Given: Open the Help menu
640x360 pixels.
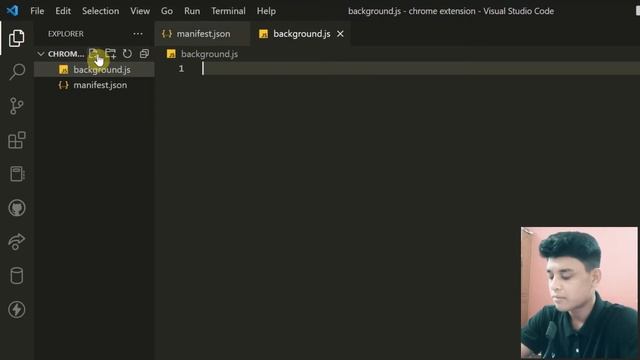Looking at the screenshot, I should 266,11.
